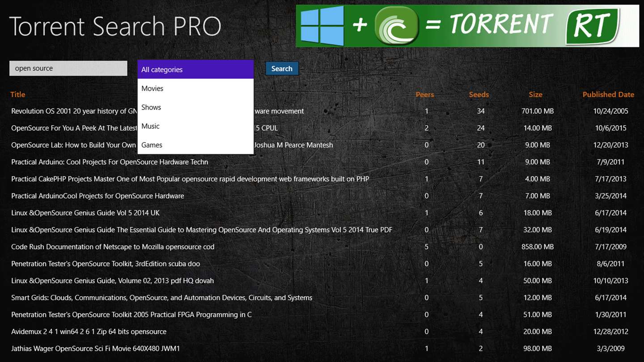This screenshot has height=362, width=644.
Task: Select 'All categories' in the dropdown list
Action: coord(195,69)
